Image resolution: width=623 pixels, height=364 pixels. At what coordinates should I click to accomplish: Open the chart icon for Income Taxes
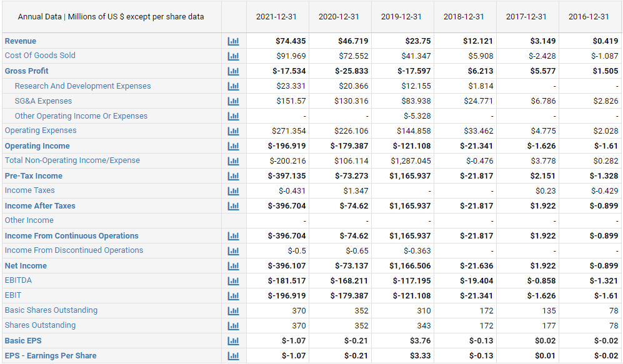click(233, 190)
